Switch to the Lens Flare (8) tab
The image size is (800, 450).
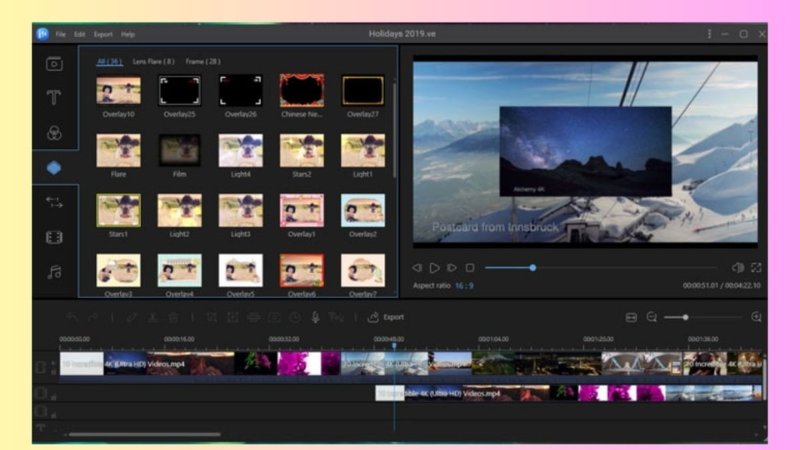point(154,61)
